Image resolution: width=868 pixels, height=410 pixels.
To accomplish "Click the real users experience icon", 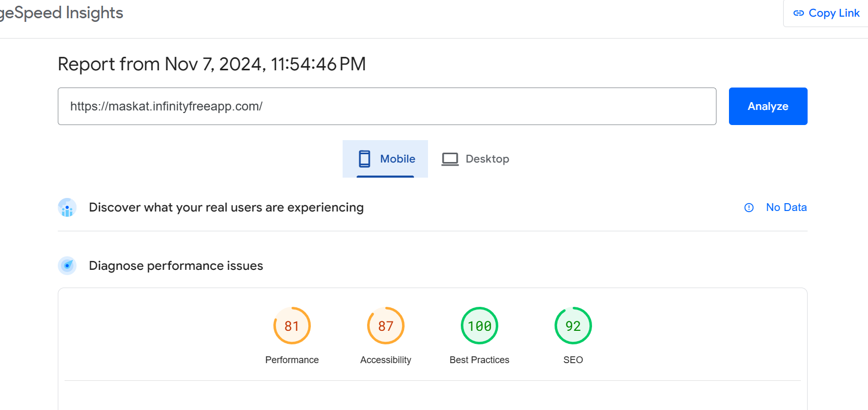I will (x=67, y=207).
